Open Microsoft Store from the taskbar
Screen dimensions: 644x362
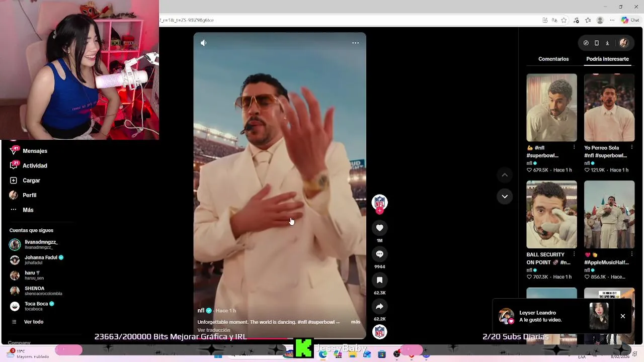[x=381, y=354]
